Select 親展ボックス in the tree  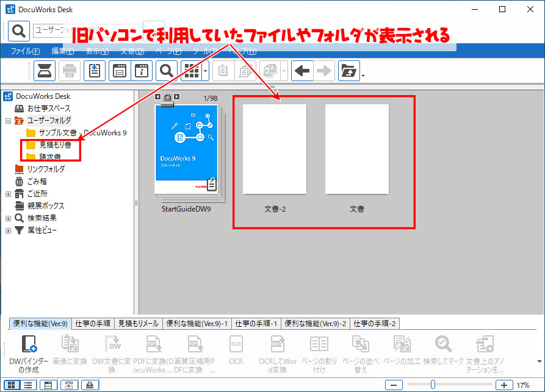tap(46, 205)
